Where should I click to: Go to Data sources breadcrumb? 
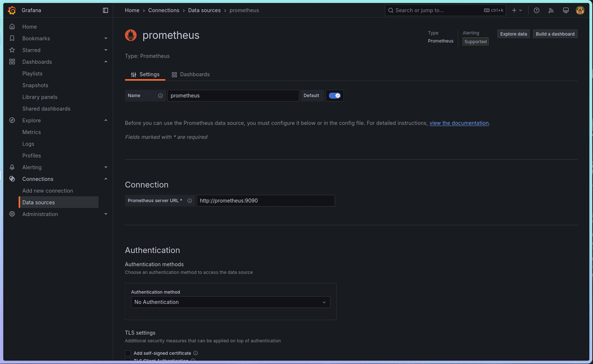click(x=204, y=10)
